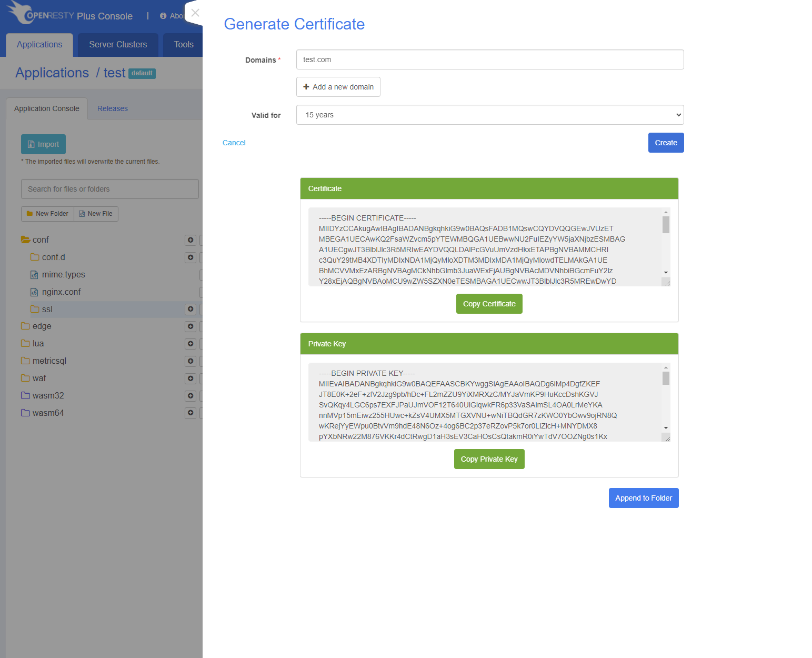The height and width of the screenshot is (658, 812).
Task: Select the mime.types file
Action: click(63, 274)
